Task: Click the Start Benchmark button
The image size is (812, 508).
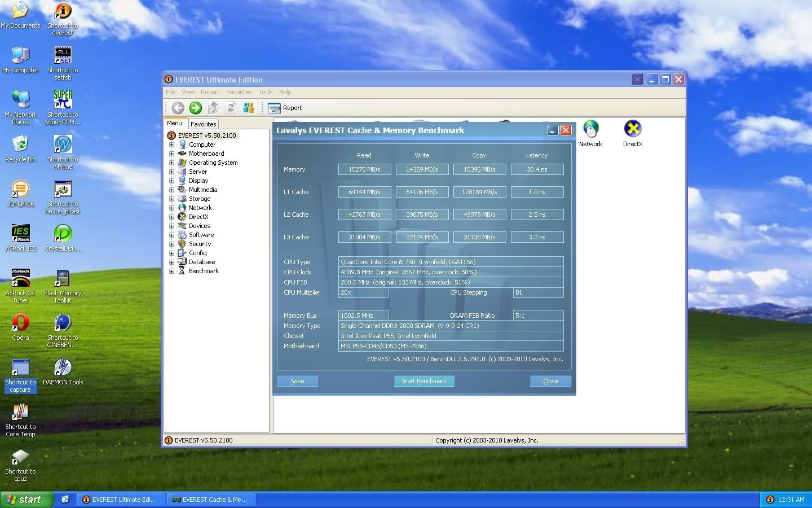Action: coord(424,381)
